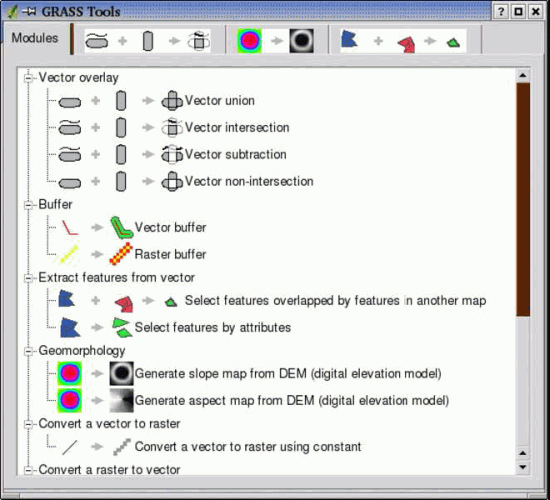
Task: Collapse the Vector overlay group
Action: click(28, 78)
